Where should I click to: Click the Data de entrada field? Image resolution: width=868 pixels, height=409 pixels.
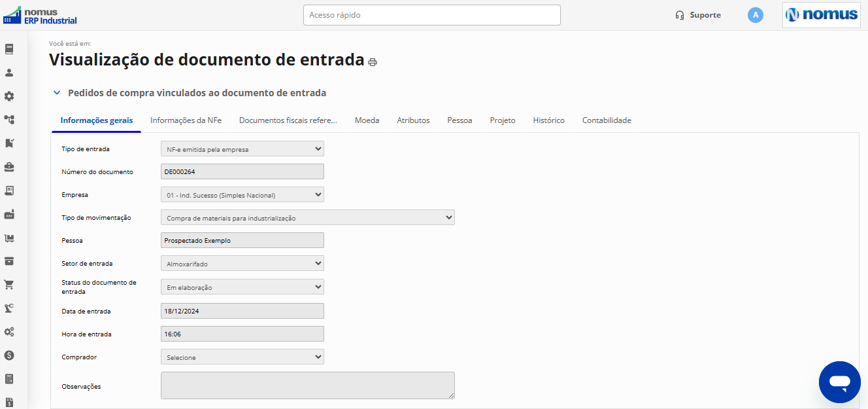coord(242,311)
